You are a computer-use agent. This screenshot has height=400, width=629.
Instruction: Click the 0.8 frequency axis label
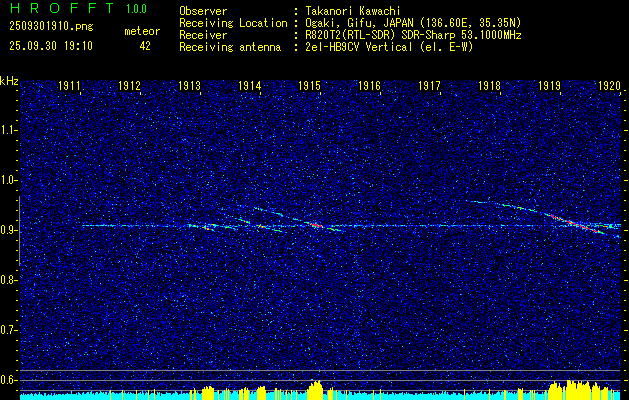pos(9,280)
